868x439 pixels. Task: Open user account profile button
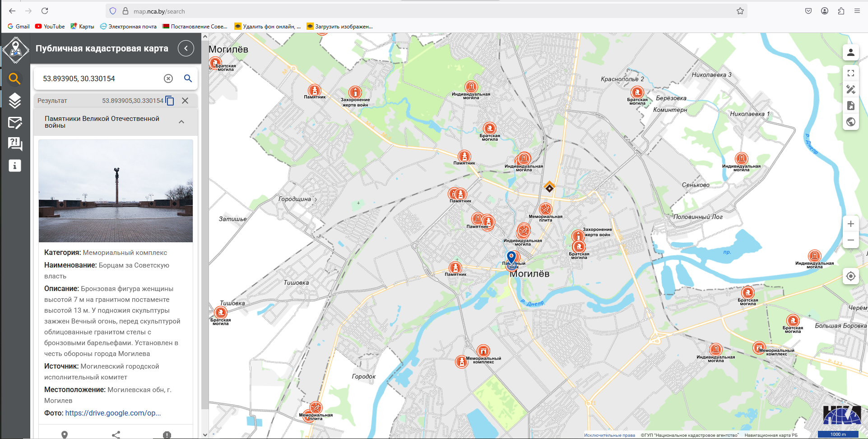coord(850,52)
